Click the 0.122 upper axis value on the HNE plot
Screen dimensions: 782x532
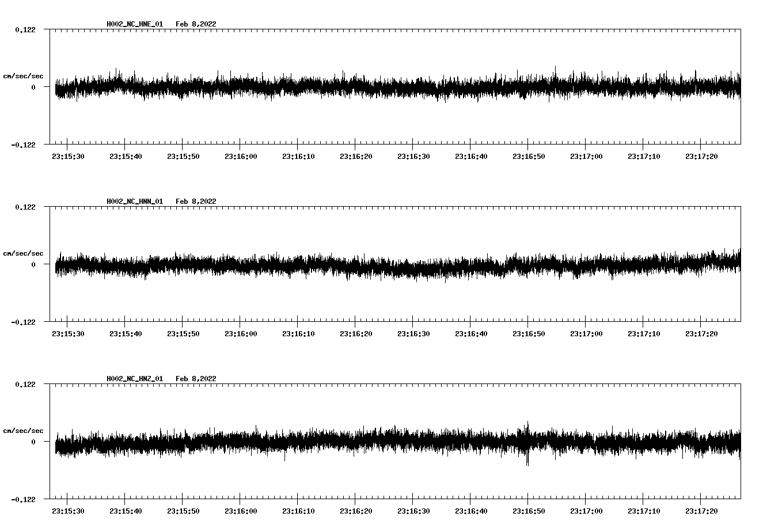click(x=25, y=29)
